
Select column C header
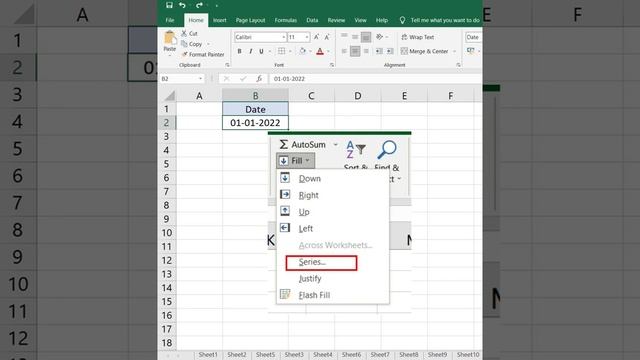pyautogui.click(x=311, y=96)
